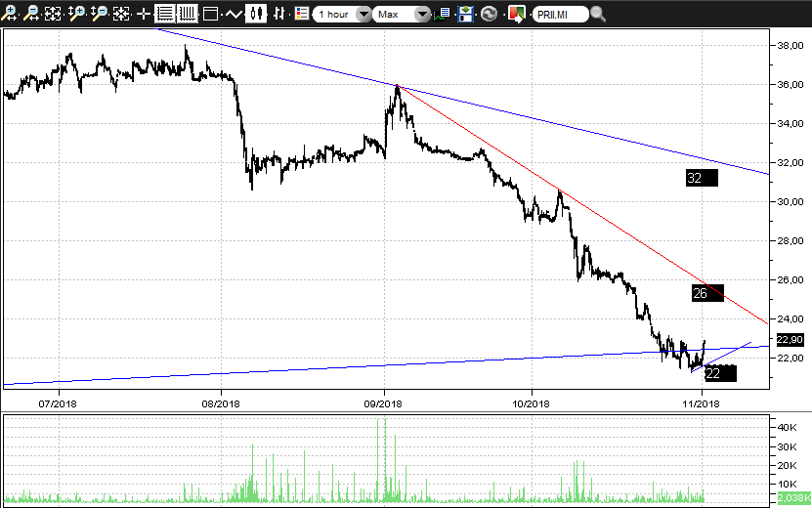
Task: Zoom out horizontally on the chart
Action: pyautogui.click(x=32, y=13)
